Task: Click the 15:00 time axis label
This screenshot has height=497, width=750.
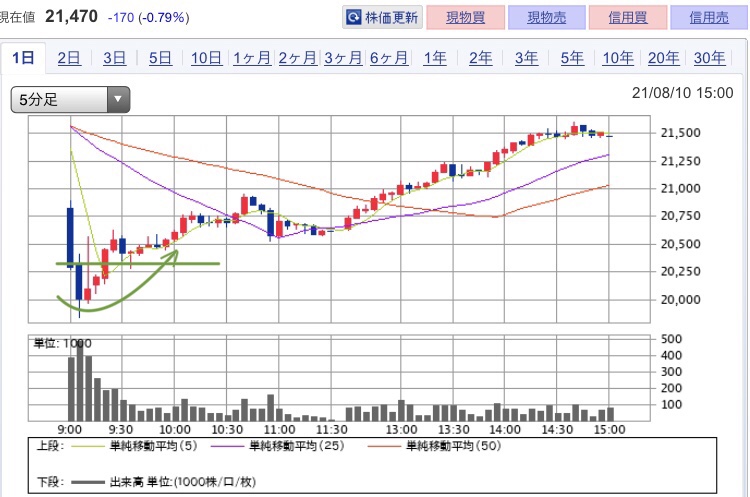Action: [609, 430]
